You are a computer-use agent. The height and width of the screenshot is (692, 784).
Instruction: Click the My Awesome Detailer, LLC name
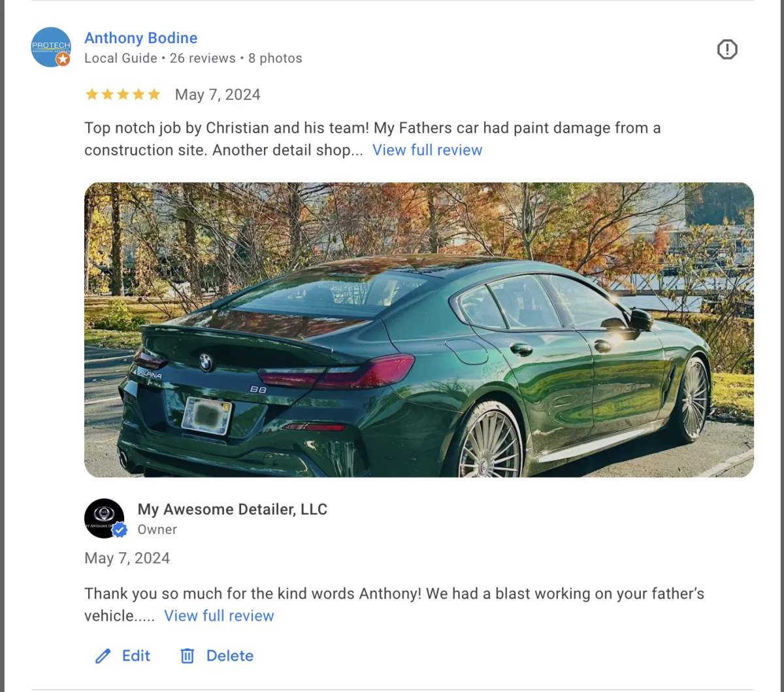pos(233,510)
